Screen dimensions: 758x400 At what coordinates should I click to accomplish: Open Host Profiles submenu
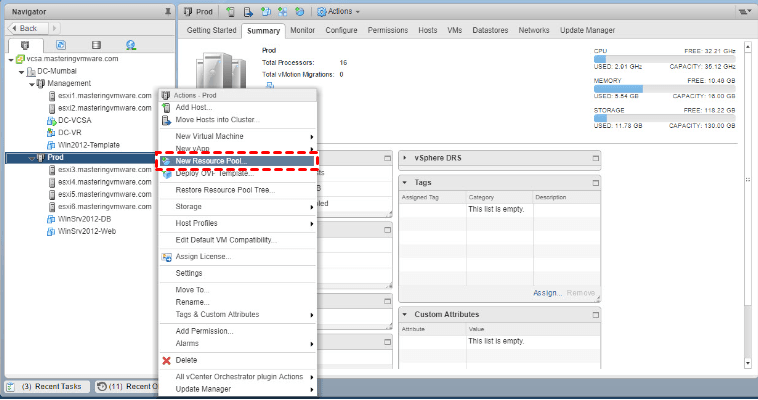coord(238,223)
